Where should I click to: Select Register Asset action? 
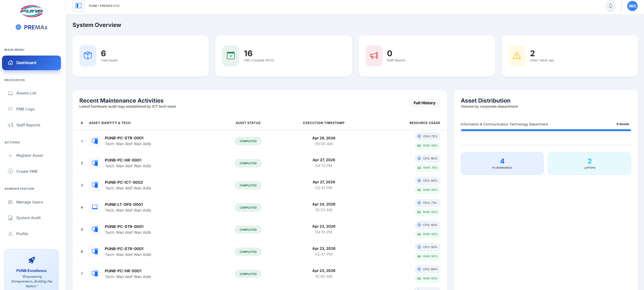(32, 155)
